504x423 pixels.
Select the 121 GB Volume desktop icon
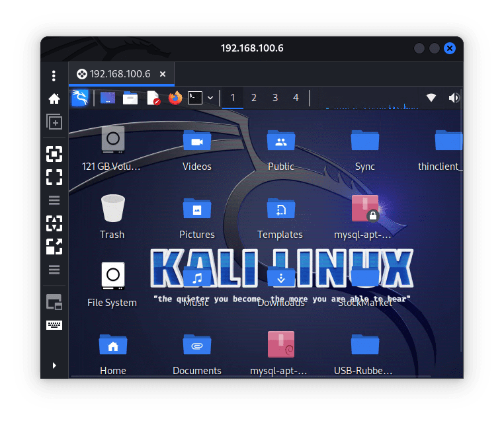pyautogui.click(x=112, y=149)
